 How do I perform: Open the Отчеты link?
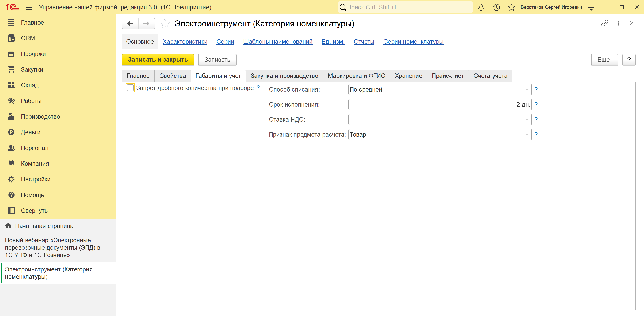click(x=364, y=41)
